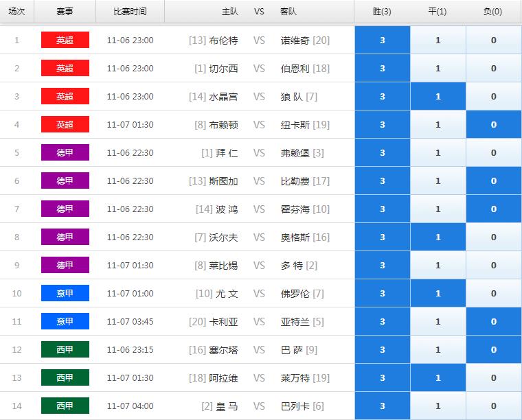Select draw (1) for 塞尔塔 vs 巴萨
Screen dimensions: 522x420
(x=438, y=349)
